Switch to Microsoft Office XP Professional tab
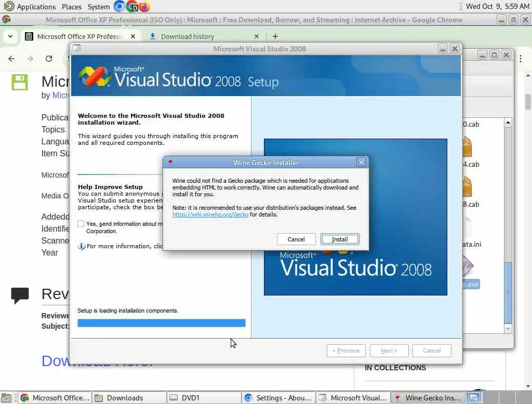Screen dimensions: 532x404 tap(80, 36)
